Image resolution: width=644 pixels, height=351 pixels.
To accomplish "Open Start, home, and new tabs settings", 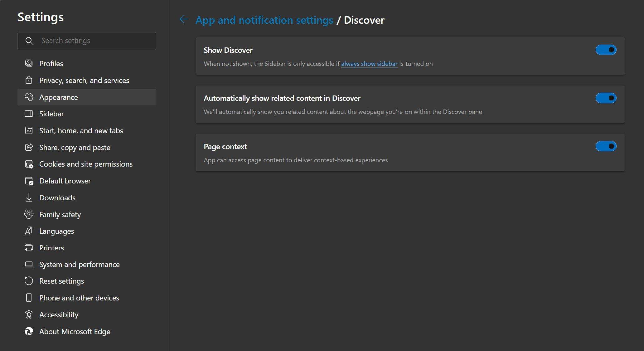I will [x=81, y=130].
